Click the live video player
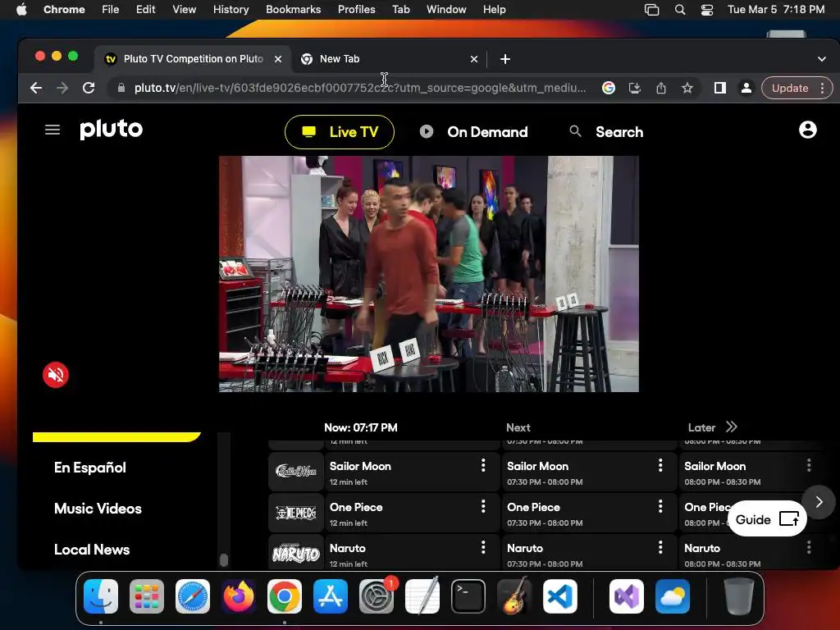The image size is (840, 630). click(428, 274)
